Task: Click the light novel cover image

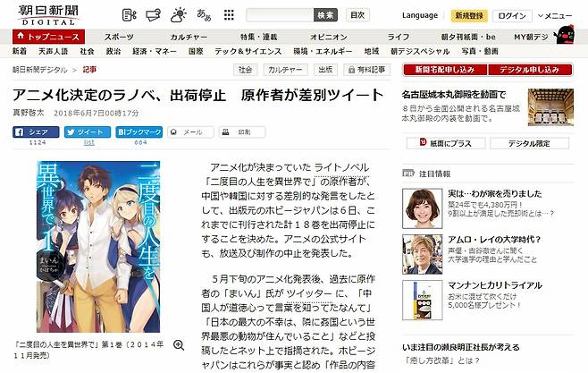Action: click(98, 247)
